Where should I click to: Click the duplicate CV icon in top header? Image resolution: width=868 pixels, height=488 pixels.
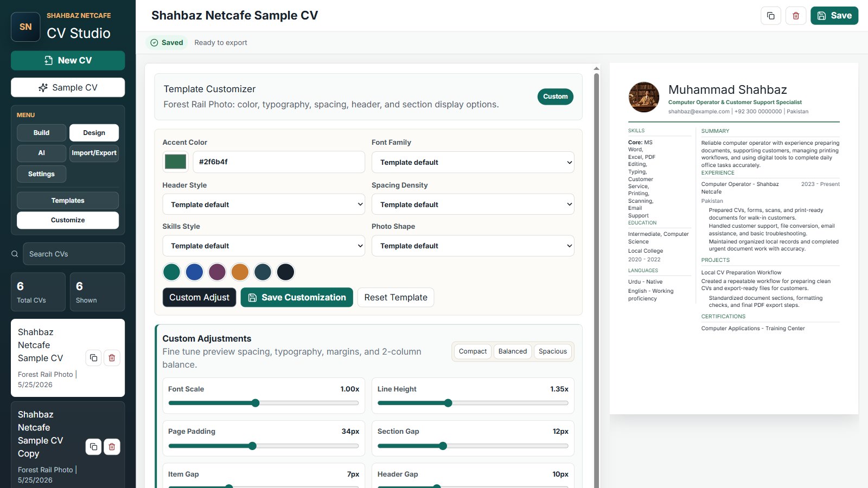click(x=770, y=16)
